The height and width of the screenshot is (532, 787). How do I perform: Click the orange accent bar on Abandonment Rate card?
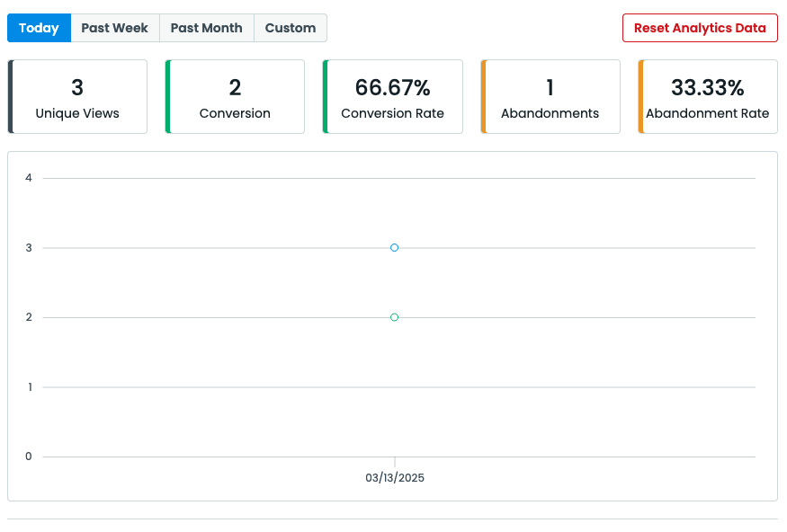pyautogui.click(x=640, y=97)
